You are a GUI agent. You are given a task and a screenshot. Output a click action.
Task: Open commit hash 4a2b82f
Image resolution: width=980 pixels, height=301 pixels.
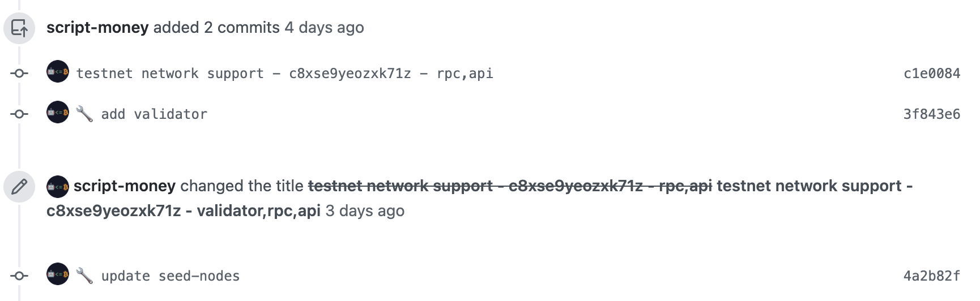point(932,276)
